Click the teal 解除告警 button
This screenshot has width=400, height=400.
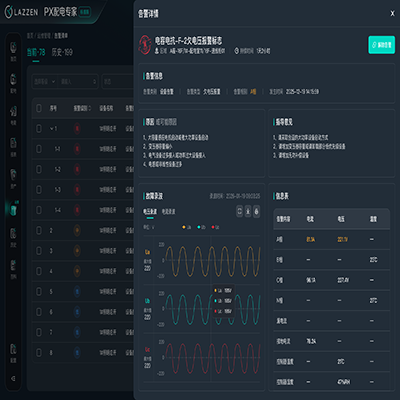(382, 45)
